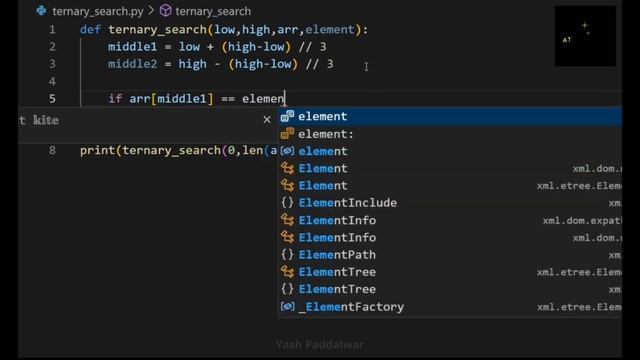
Task: Click the webcam thumbnail labeled AT
Action: 585,36
